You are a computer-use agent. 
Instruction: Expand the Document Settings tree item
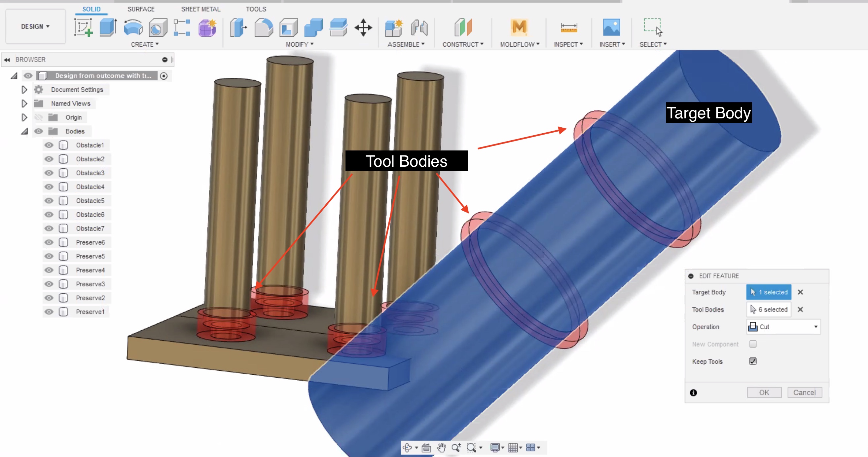click(x=24, y=89)
